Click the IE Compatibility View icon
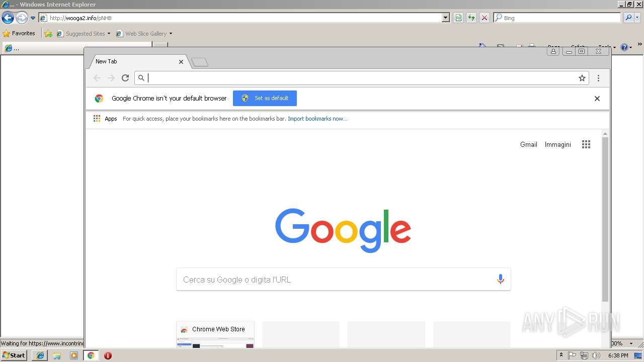The image size is (644, 362). point(458,18)
